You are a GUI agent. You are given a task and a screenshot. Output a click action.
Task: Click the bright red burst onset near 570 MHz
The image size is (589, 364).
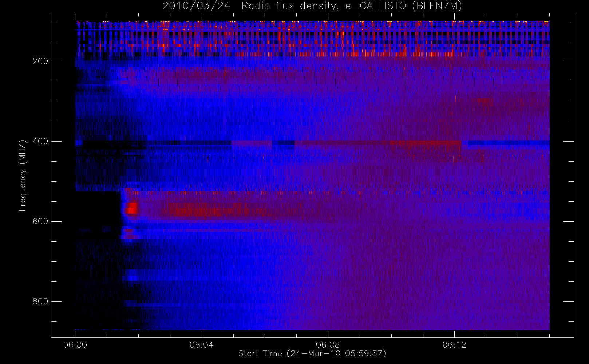click(x=131, y=209)
